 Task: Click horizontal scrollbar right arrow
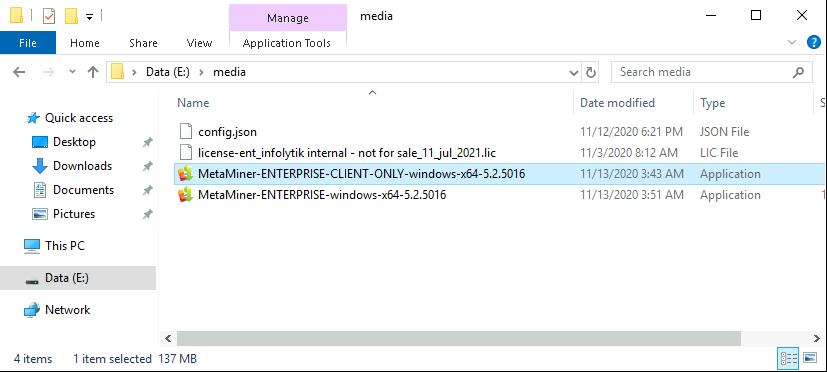[815, 338]
